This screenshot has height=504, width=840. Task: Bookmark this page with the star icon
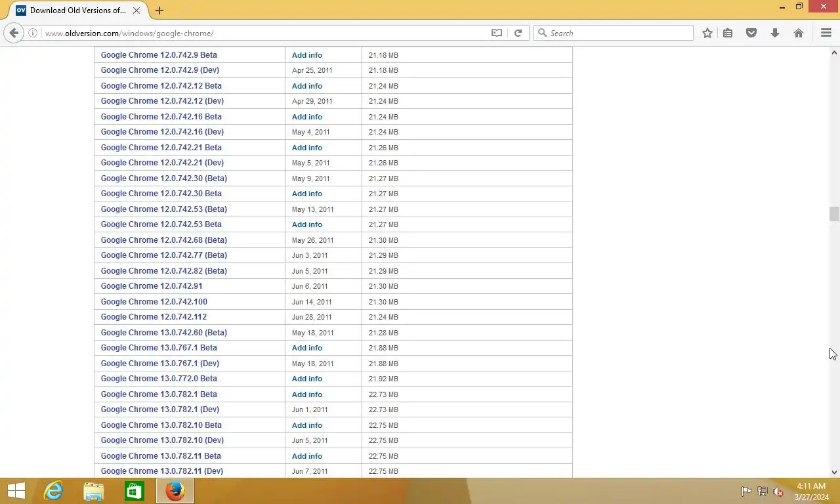(x=707, y=33)
